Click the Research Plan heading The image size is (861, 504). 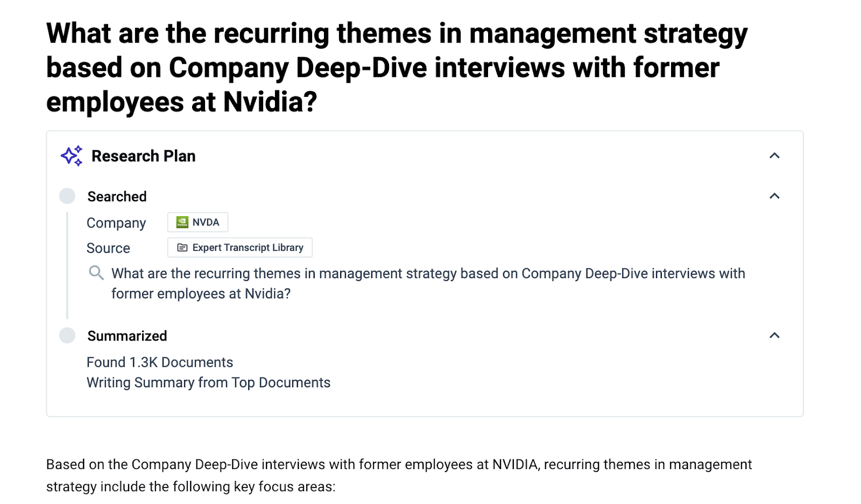144,156
